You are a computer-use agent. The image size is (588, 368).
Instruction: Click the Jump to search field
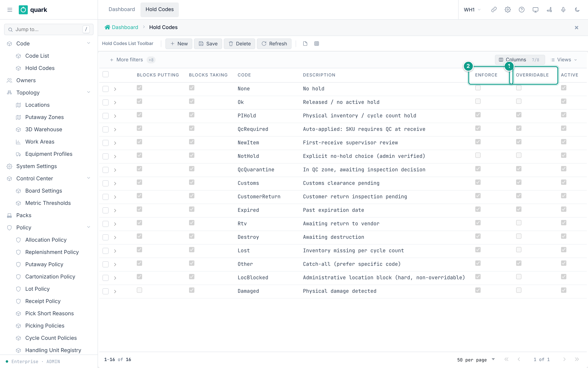pos(49,29)
